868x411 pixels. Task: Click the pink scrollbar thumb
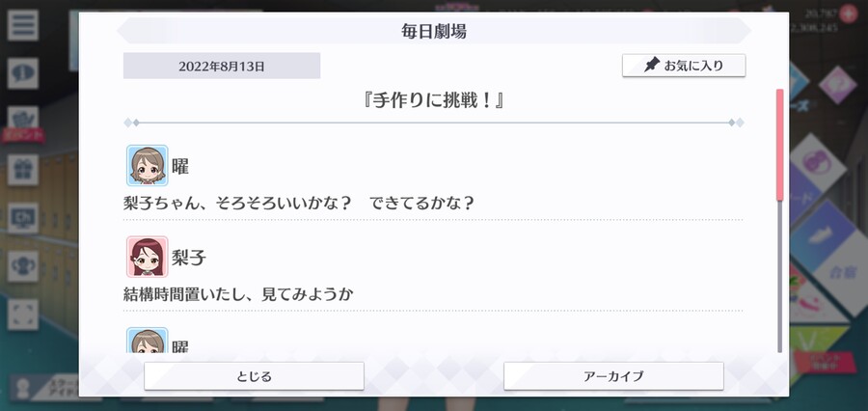[779, 145]
